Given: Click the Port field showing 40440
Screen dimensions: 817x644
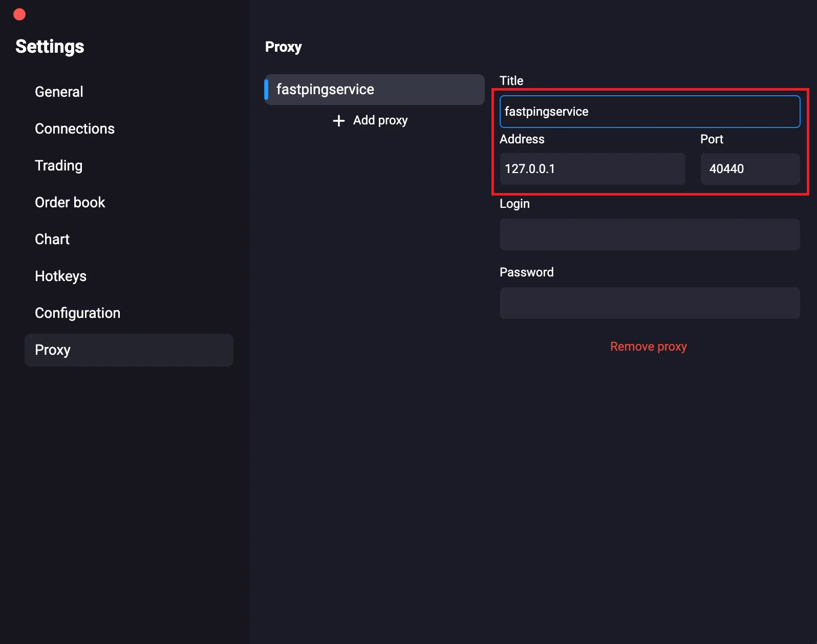Looking at the screenshot, I should [x=749, y=169].
